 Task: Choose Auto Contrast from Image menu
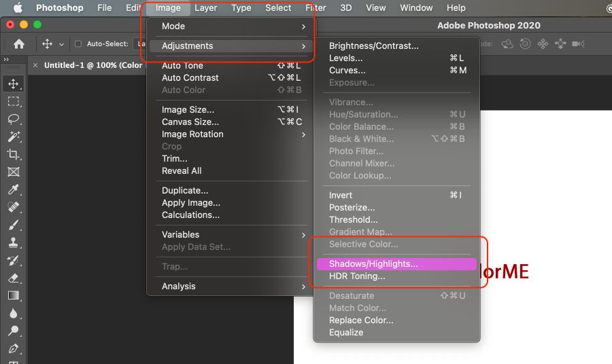(233, 77)
